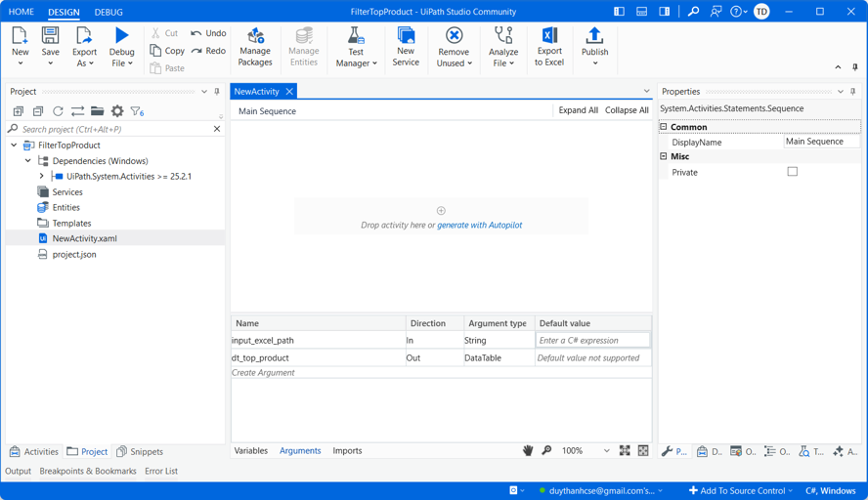
Task: Open Add To Source Control dropdown
Action: point(741,490)
